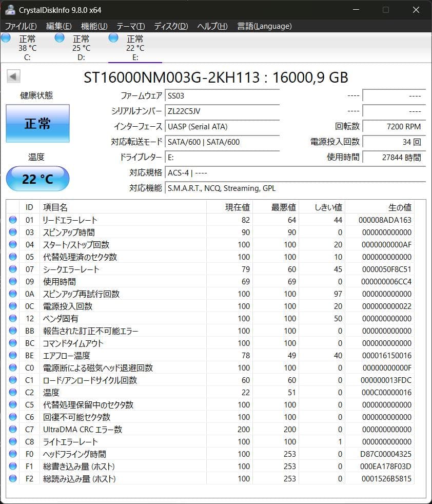Click the transfer mode field SATA/600 | SATA/600

tap(222, 142)
